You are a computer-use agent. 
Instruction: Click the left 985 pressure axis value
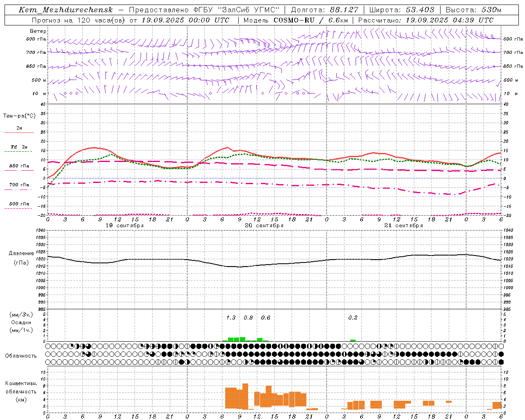point(42,309)
